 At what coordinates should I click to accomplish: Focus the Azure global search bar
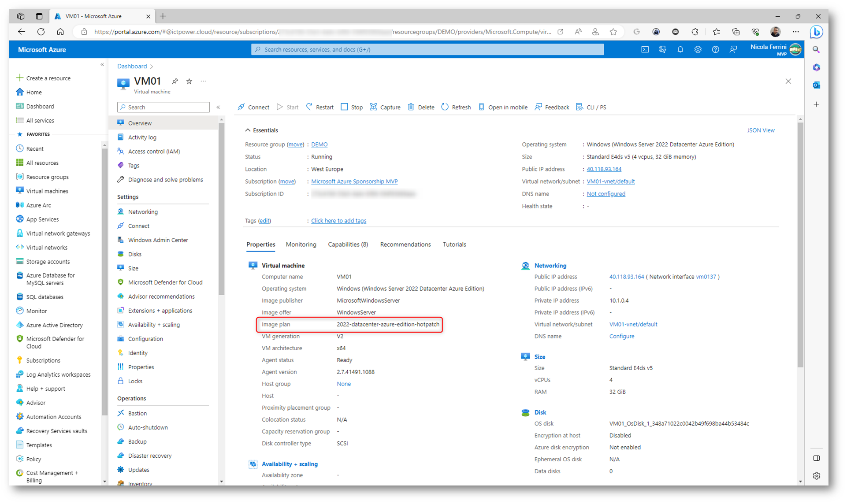click(x=427, y=49)
